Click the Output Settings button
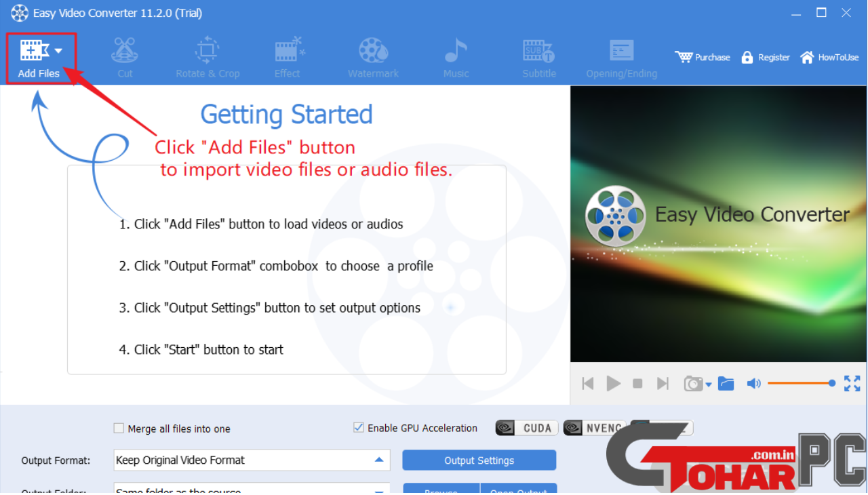Viewport: 868px width, 495px height. [x=479, y=460]
